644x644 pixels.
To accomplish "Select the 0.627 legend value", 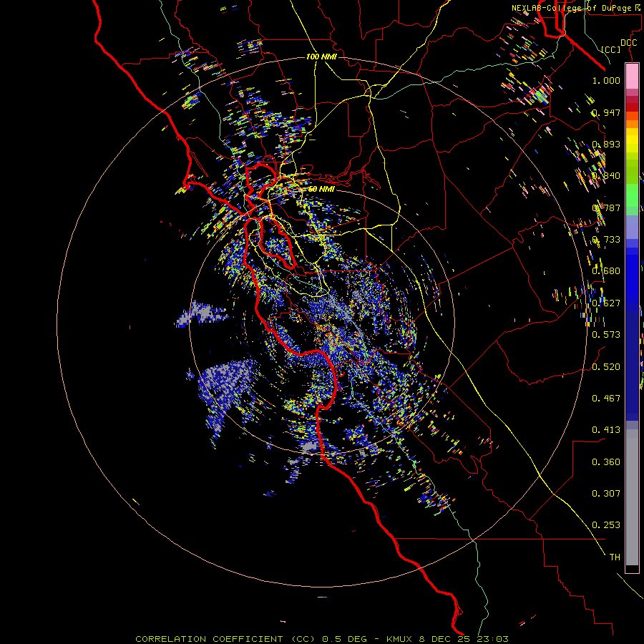I will (606, 303).
